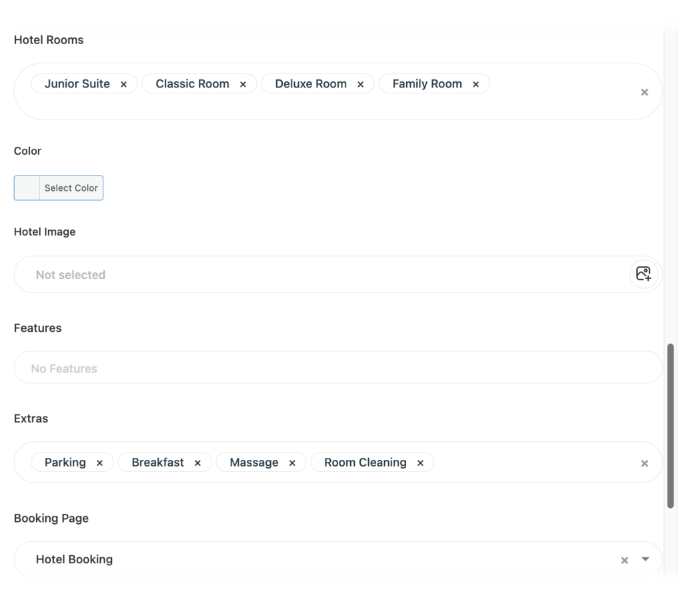Click the empty color swatch preview

click(27, 188)
